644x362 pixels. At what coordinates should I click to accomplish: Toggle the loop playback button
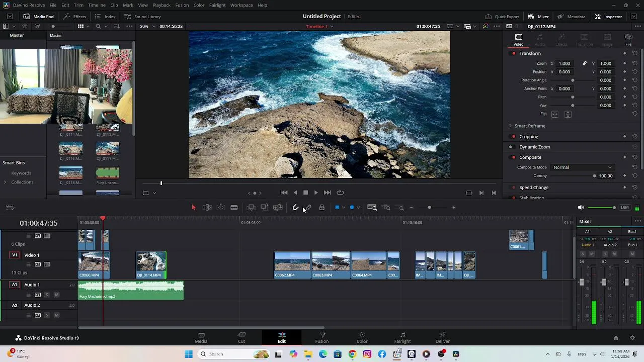coord(341,193)
